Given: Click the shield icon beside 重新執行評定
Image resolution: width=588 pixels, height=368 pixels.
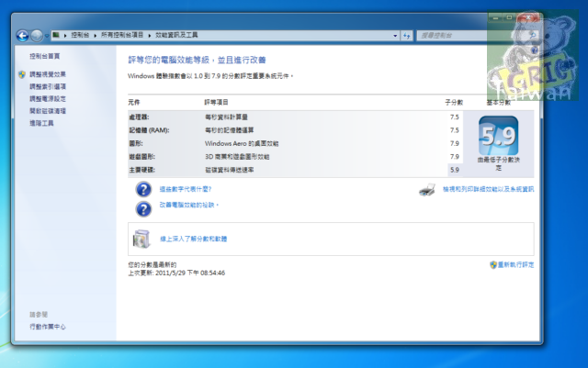Looking at the screenshot, I should tap(493, 265).
